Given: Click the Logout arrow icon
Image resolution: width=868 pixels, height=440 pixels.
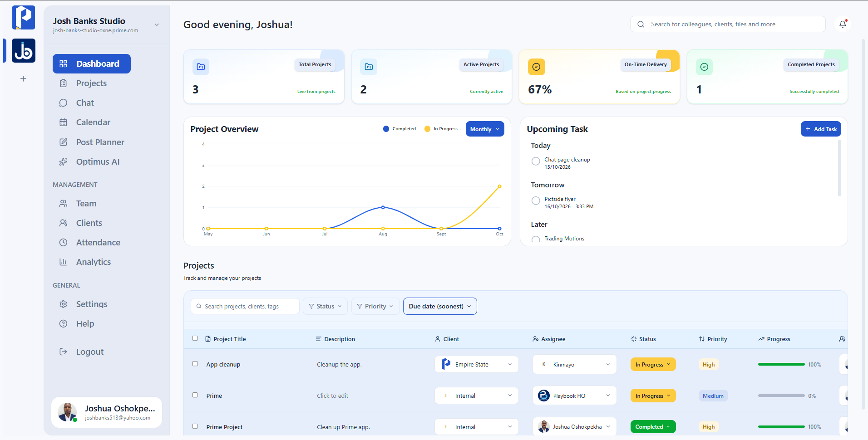Looking at the screenshot, I should [x=64, y=352].
